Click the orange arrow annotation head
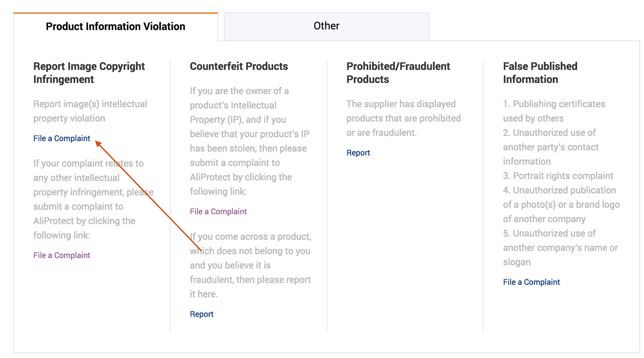 (98, 143)
